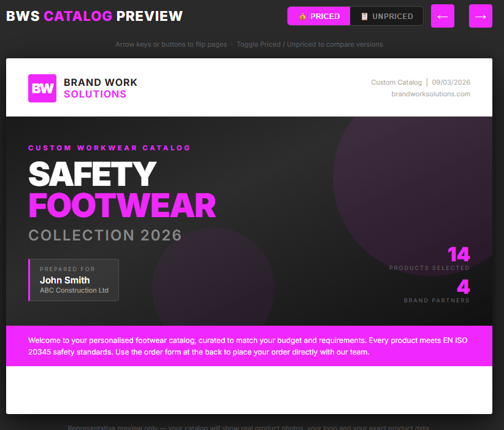This screenshot has height=430, width=504.
Task: Click the 4 brand partners figure
Action: [x=463, y=287]
